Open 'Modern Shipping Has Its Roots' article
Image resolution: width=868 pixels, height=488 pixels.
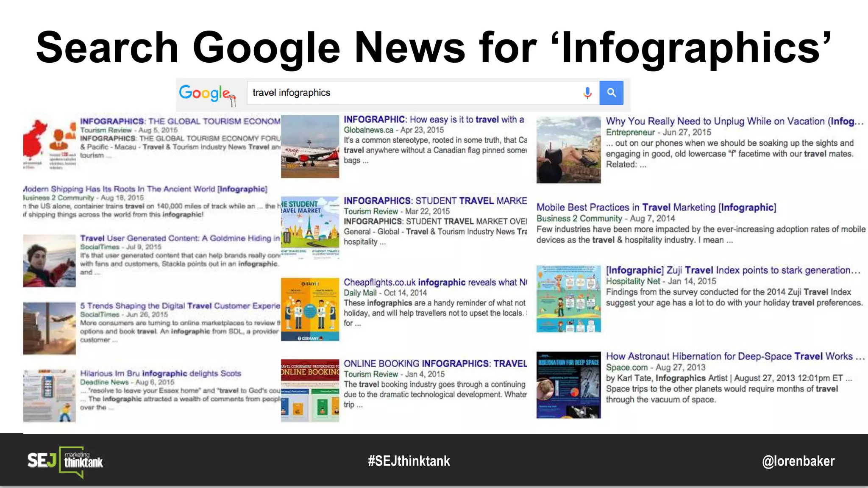point(145,189)
